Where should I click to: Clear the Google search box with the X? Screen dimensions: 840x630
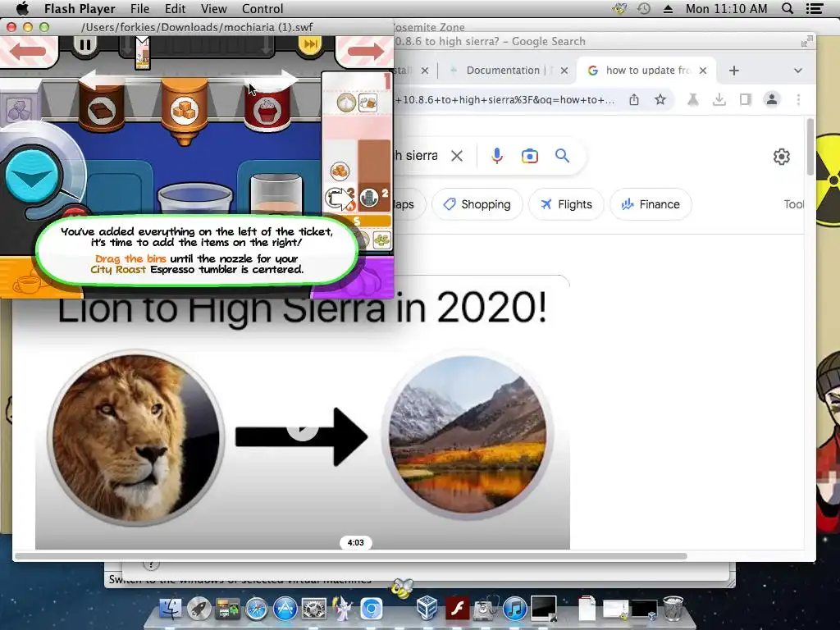click(457, 156)
